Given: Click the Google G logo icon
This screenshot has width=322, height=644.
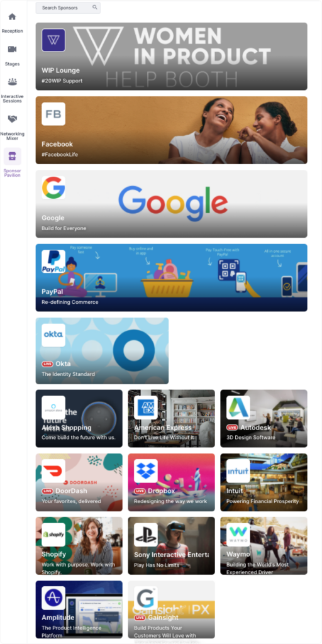Looking at the screenshot, I should (x=53, y=187).
